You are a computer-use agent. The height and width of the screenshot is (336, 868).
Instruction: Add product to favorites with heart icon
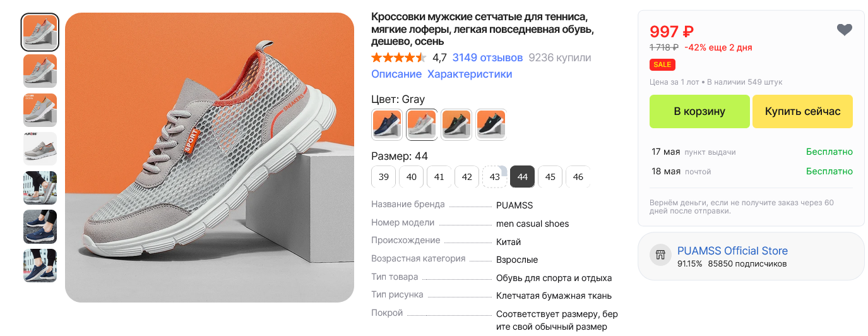click(x=844, y=30)
